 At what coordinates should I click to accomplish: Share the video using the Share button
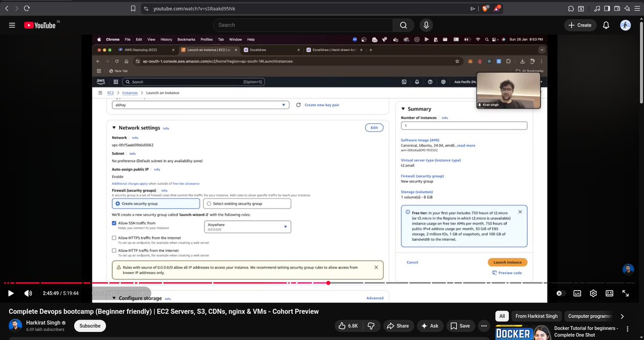[397, 325]
